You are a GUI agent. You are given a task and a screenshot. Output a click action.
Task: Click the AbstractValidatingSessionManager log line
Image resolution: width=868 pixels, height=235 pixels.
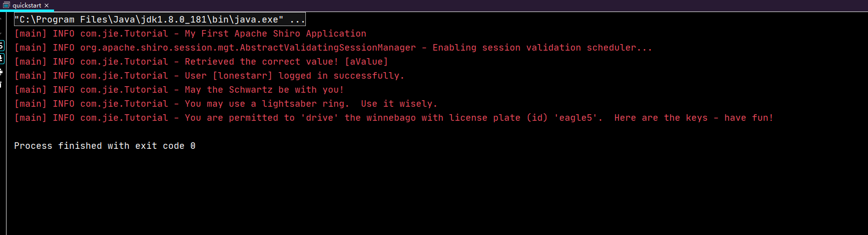click(x=333, y=48)
